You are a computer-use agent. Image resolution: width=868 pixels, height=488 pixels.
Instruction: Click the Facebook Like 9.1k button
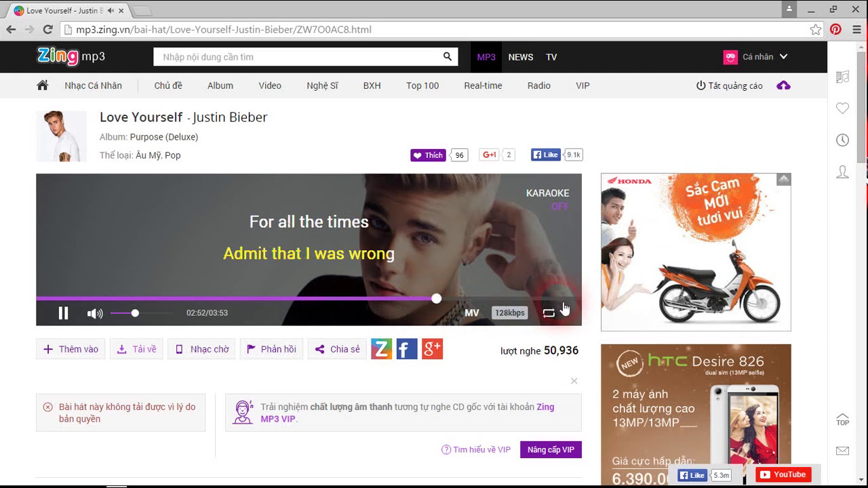coord(546,155)
